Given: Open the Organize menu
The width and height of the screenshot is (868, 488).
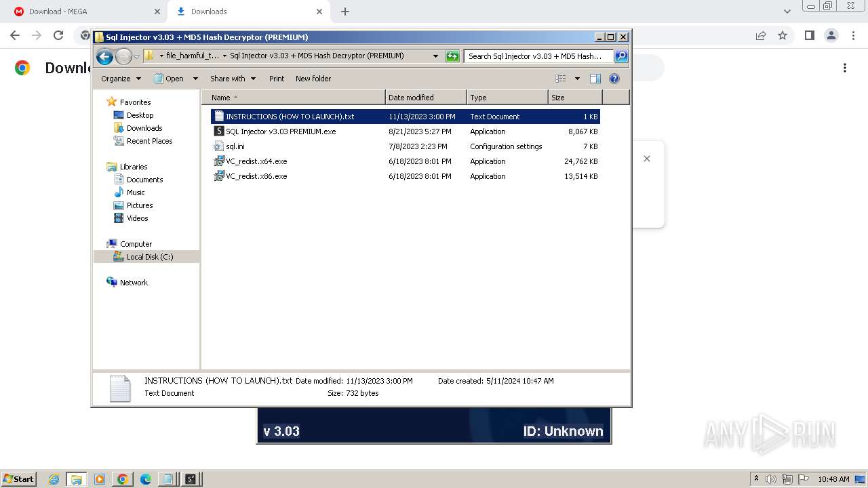Looking at the screenshot, I should coord(121,79).
